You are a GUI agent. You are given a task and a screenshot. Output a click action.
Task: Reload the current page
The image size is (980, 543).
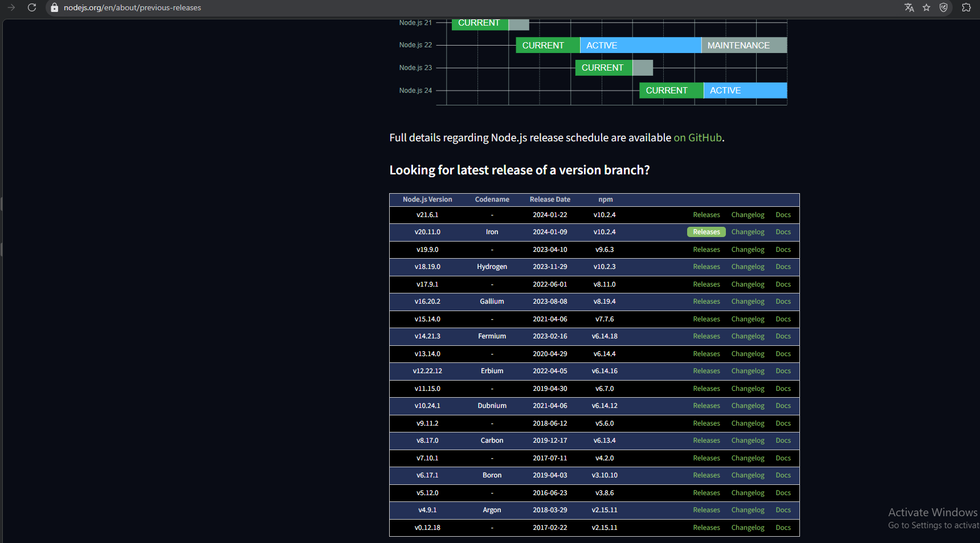[x=32, y=7]
